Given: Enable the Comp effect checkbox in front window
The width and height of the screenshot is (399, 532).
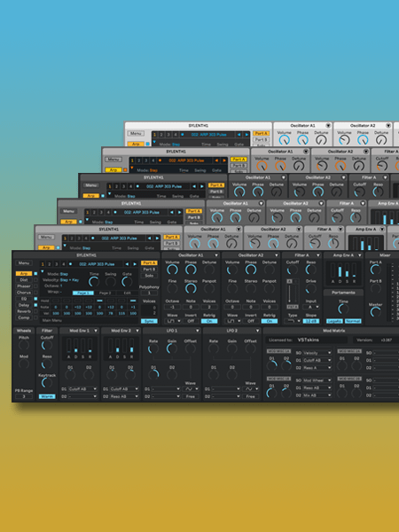Looking at the screenshot, I should (x=35, y=317).
